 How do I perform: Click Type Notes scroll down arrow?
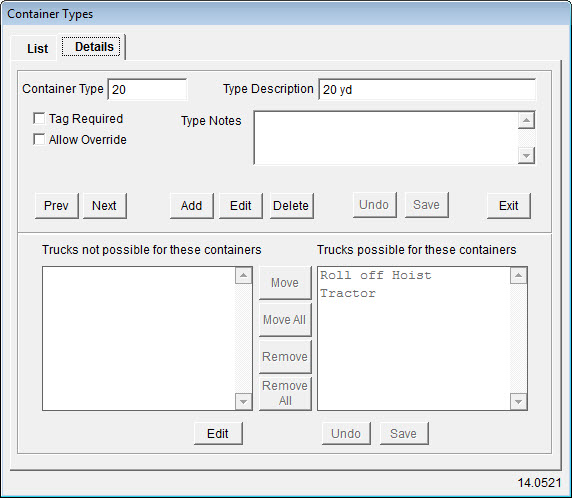click(526, 156)
